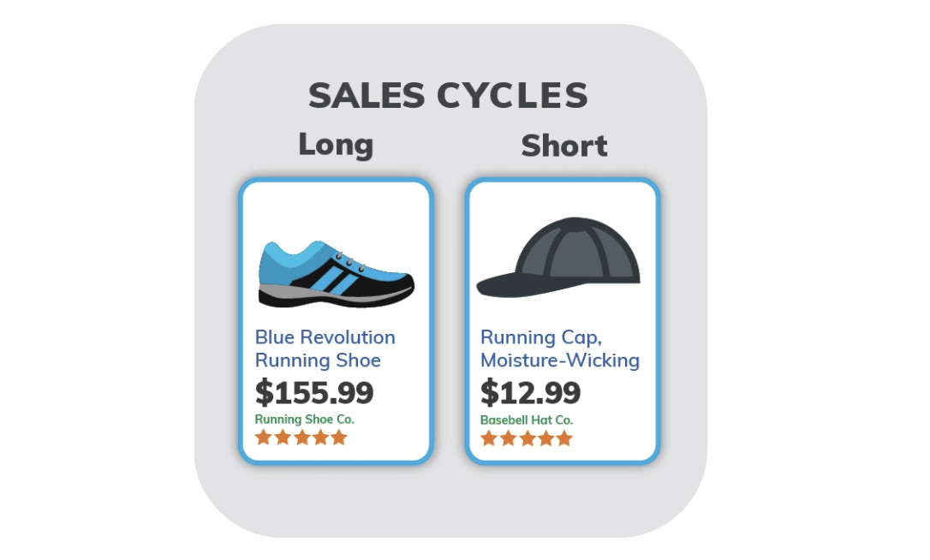
Task: Click the blue running shoe image
Action: click(x=337, y=274)
